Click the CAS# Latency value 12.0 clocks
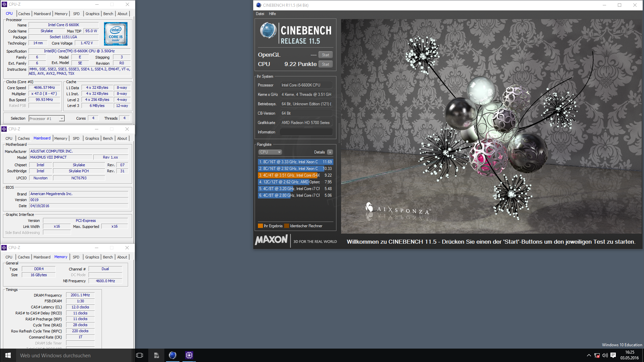The width and height of the screenshot is (644, 362). point(80,307)
